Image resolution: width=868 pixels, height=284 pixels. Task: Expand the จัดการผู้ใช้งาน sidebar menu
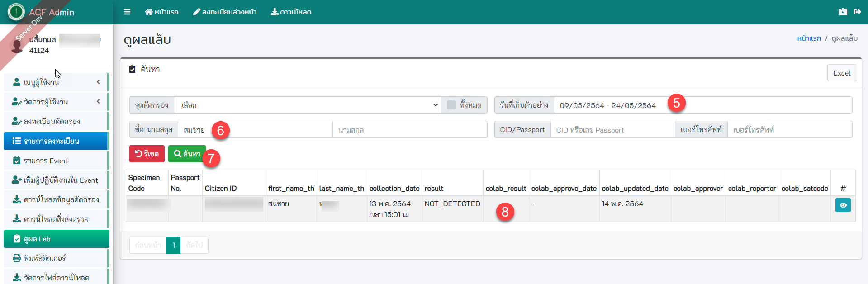pos(56,102)
